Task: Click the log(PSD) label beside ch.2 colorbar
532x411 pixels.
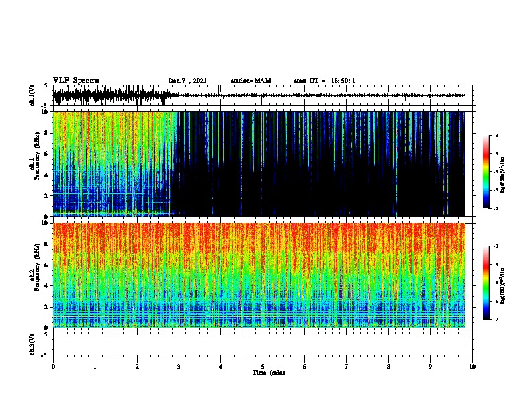Action: [x=502, y=285]
